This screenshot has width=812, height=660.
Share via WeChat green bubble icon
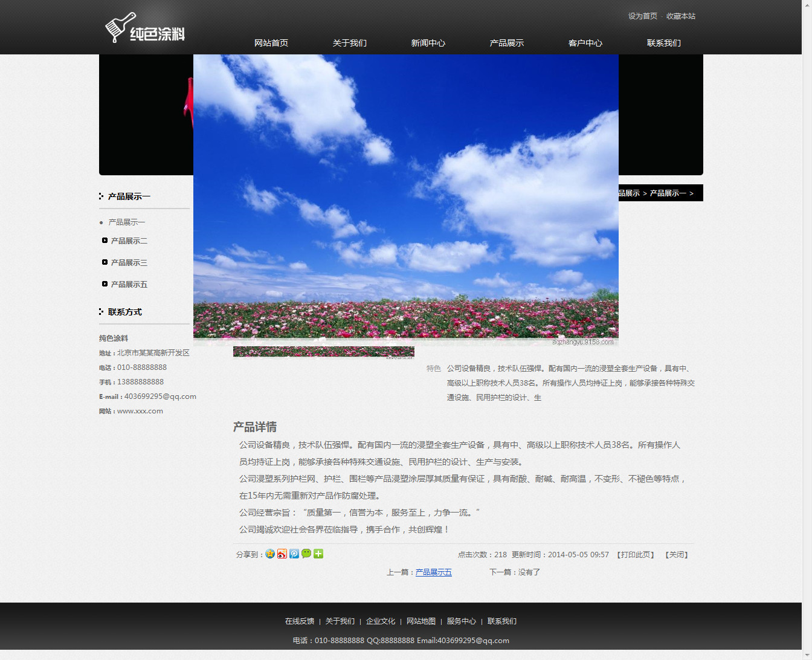(306, 554)
